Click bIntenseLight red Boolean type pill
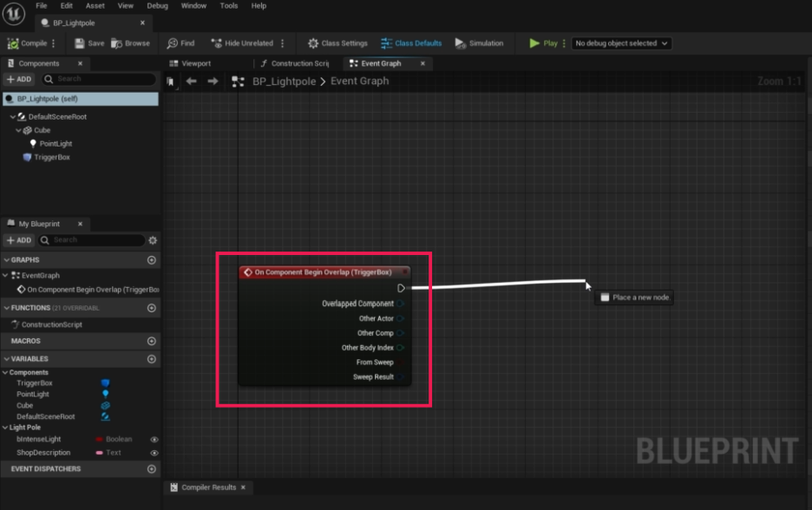Screen dimensions: 812x510 (99, 439)
